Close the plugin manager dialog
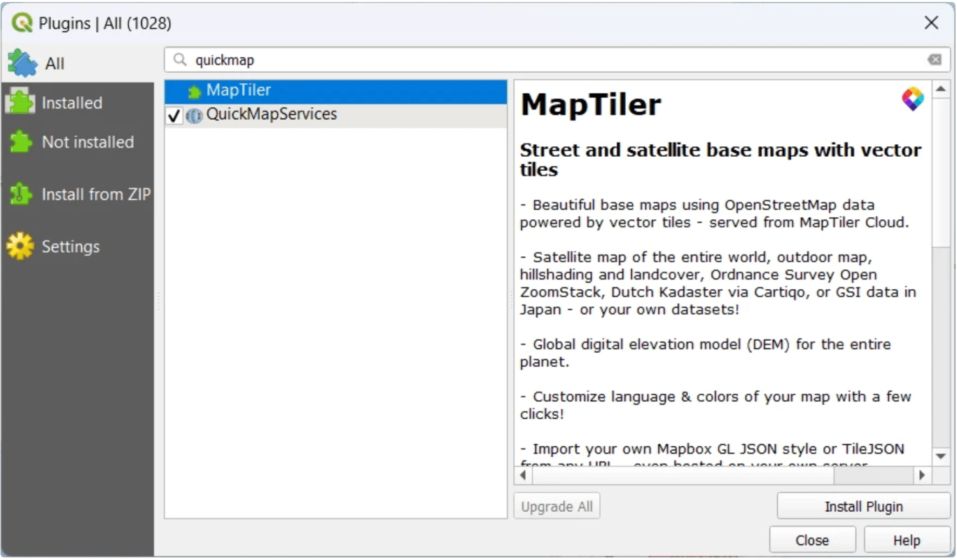The height and width of the screenshot is (560, 957). pyautogui.click(x=811, y=539)
